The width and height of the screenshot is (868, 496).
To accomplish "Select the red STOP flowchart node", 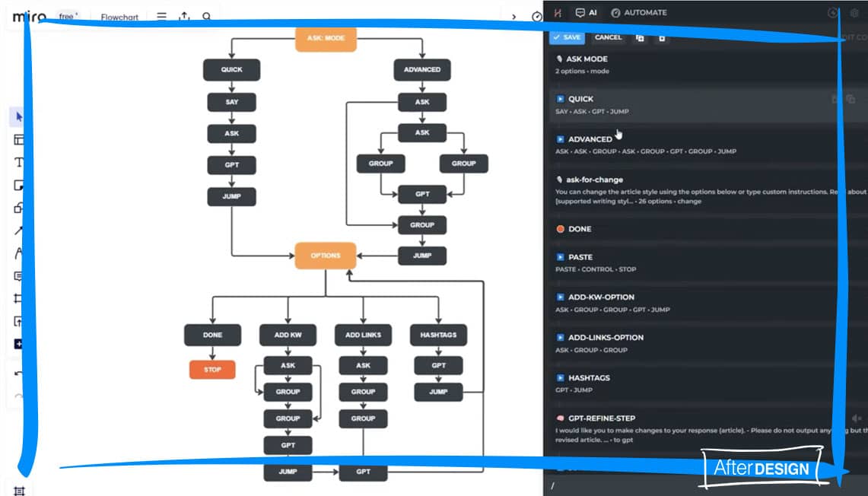I will click(212, 370).
